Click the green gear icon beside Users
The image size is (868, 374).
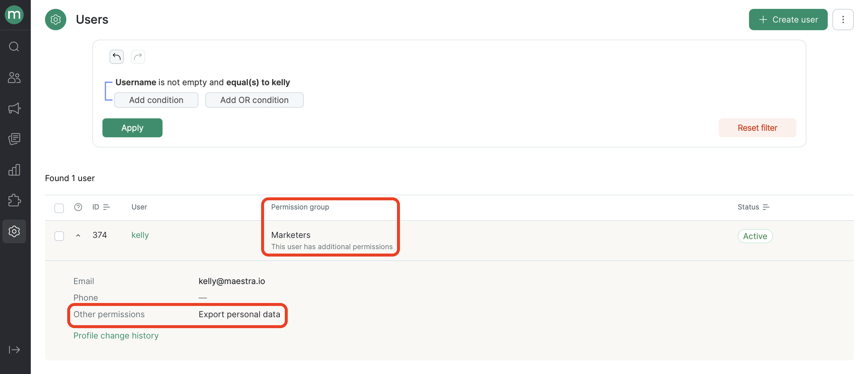tap(56, 20)
